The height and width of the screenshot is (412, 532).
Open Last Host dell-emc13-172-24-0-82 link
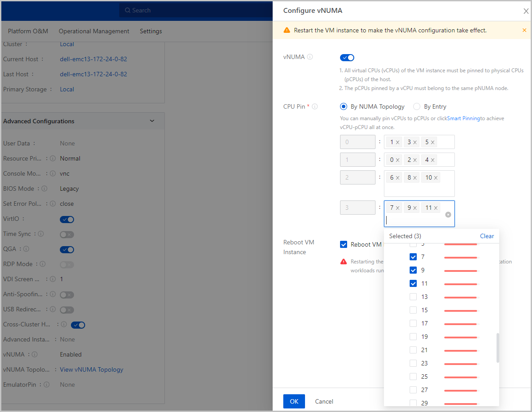click(x=94, y=74)
